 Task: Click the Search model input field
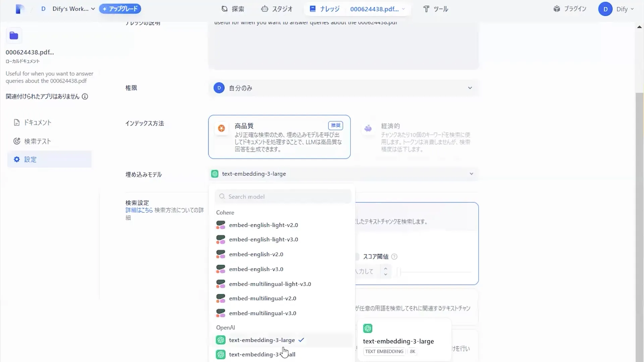click(283, 197)
